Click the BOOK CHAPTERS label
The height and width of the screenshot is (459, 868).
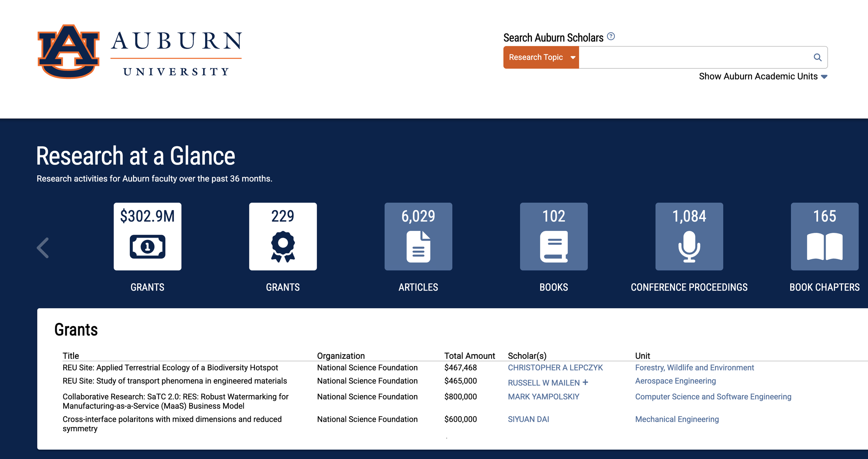pyautogui.click(x=825, y=287)
